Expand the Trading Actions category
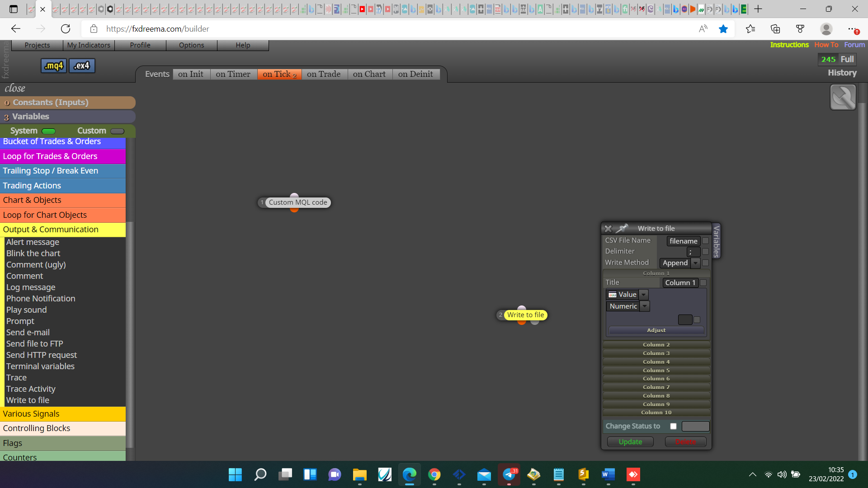 tap(63, 186)
